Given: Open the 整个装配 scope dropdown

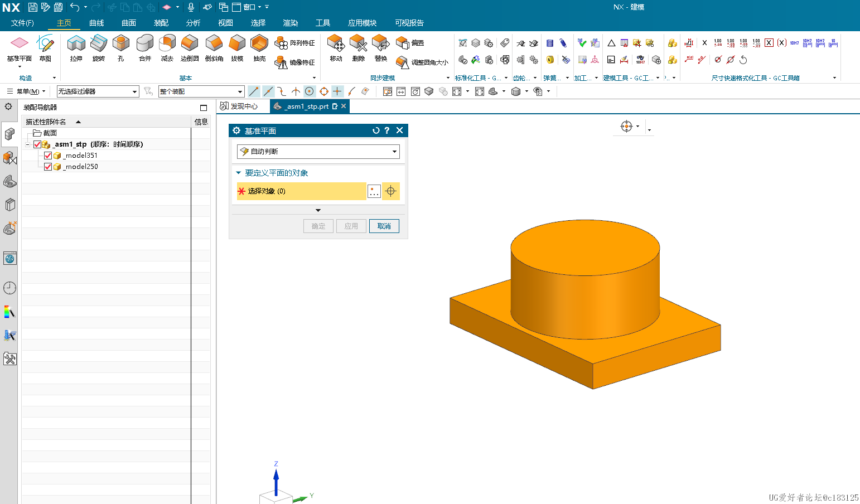Looking at the screenshot, I should (201, 91).
